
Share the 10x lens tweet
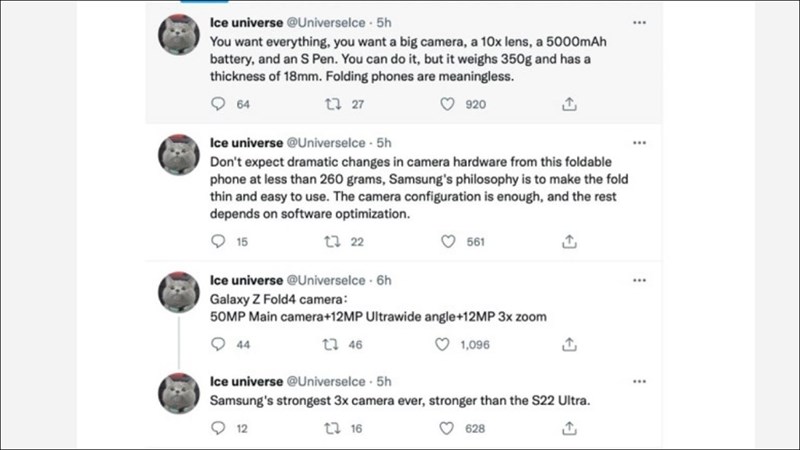click(x=569, y=103)
